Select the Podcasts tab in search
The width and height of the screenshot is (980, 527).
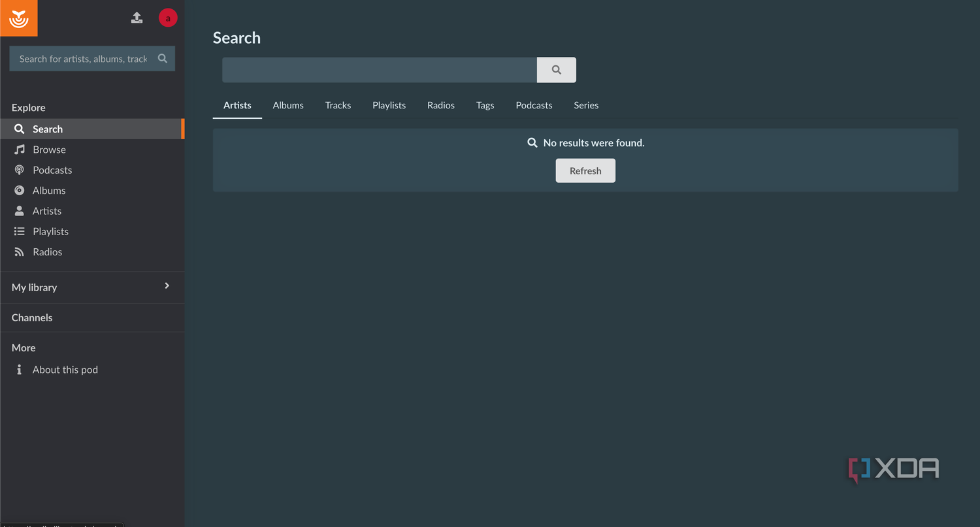pos(534,105)
